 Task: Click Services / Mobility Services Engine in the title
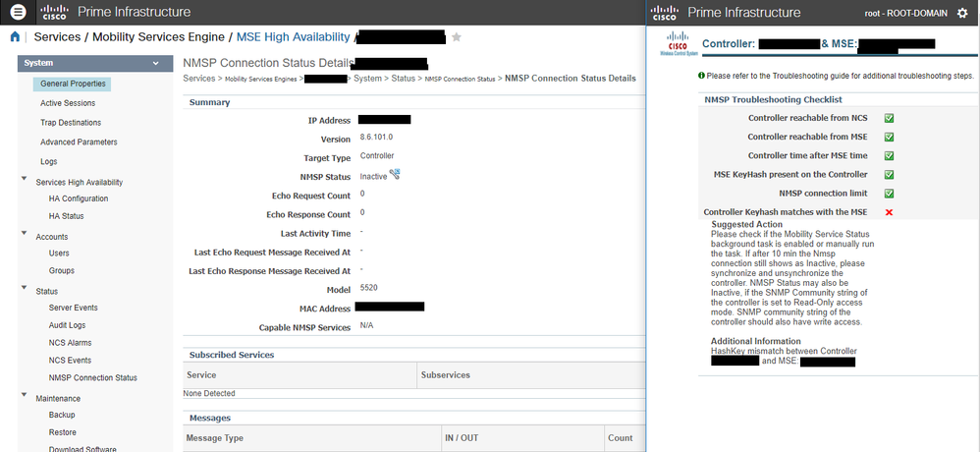tap(129, 37)
